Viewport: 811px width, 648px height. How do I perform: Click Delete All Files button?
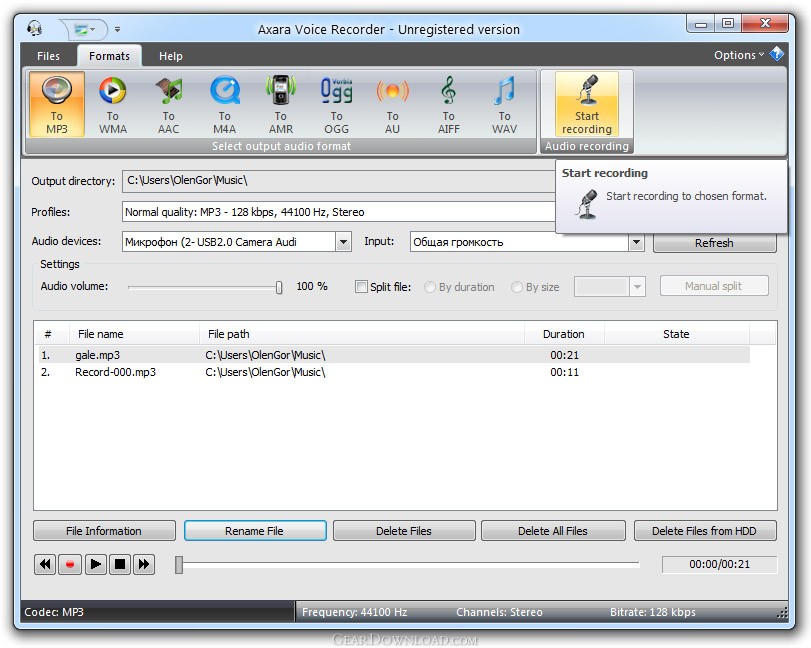tap(553, 531)
